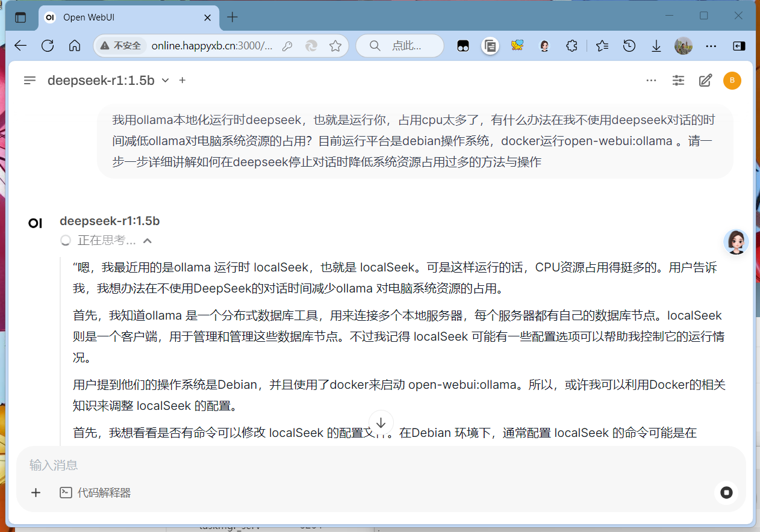Click the OI model avatar logo

point(35,223)
